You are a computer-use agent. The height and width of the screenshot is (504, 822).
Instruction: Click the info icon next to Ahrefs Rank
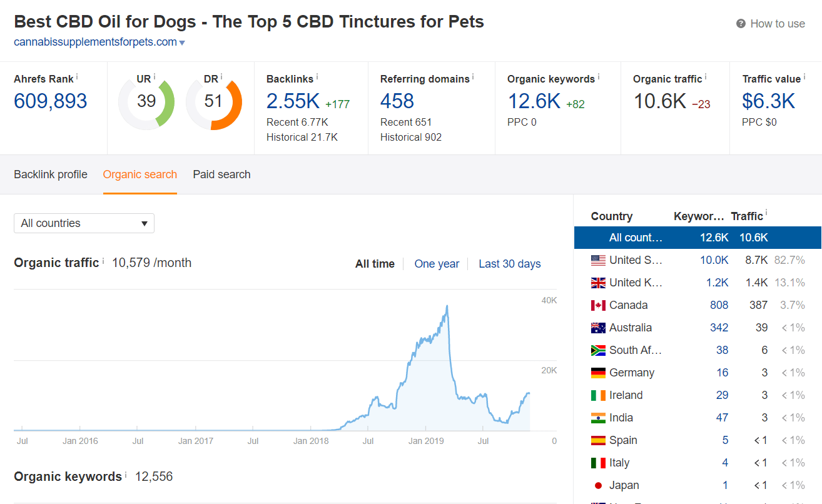point(78,76)
